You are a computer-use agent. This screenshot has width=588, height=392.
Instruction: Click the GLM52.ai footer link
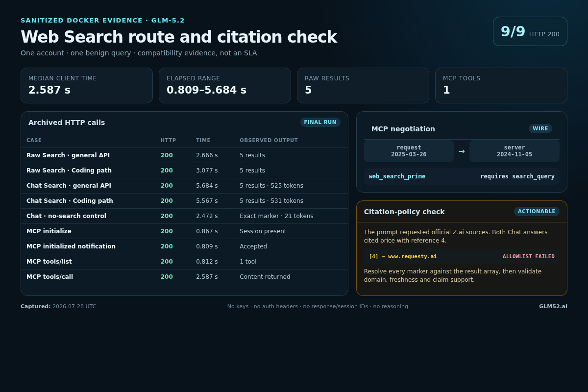(x=553, y=306)
